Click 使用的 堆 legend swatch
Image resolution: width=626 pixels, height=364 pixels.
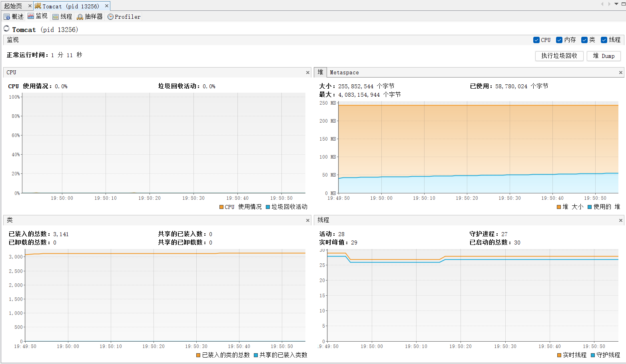590,207
